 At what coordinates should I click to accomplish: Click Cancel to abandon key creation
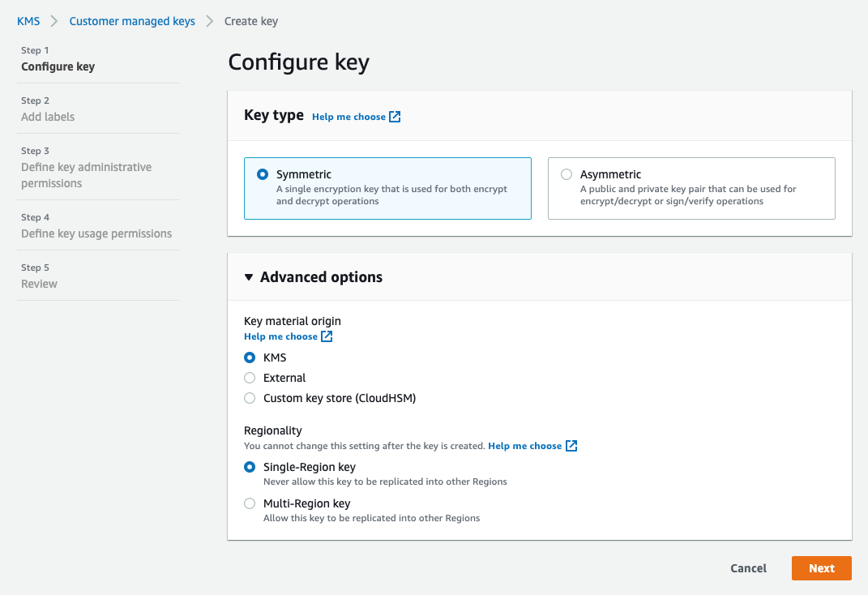pyautogui.click(x=747, y=568)
